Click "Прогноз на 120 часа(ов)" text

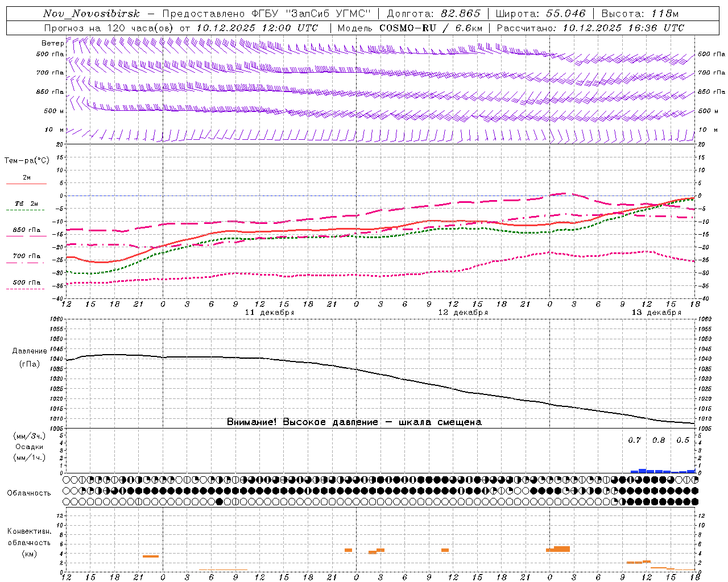[110, 28]
